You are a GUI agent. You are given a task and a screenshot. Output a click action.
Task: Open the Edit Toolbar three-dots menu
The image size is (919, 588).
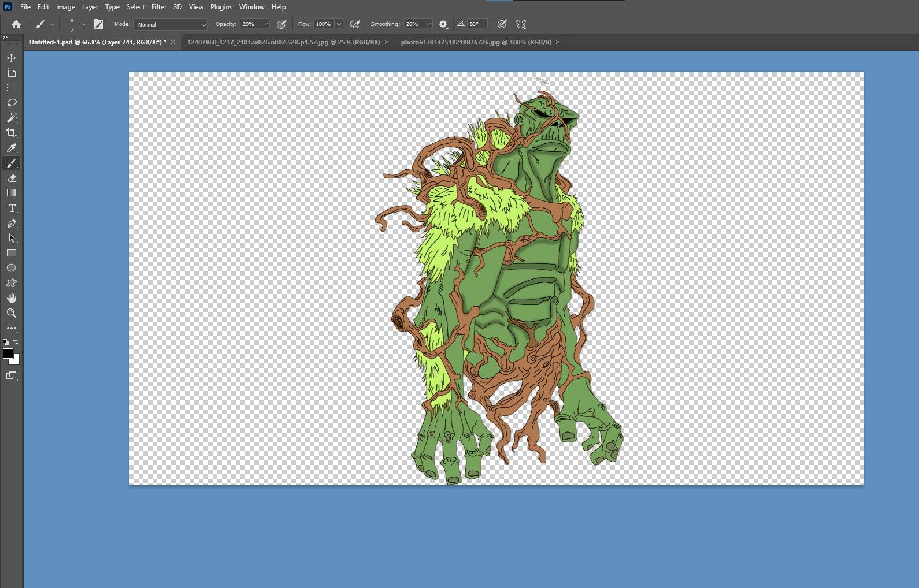point(11,328)
